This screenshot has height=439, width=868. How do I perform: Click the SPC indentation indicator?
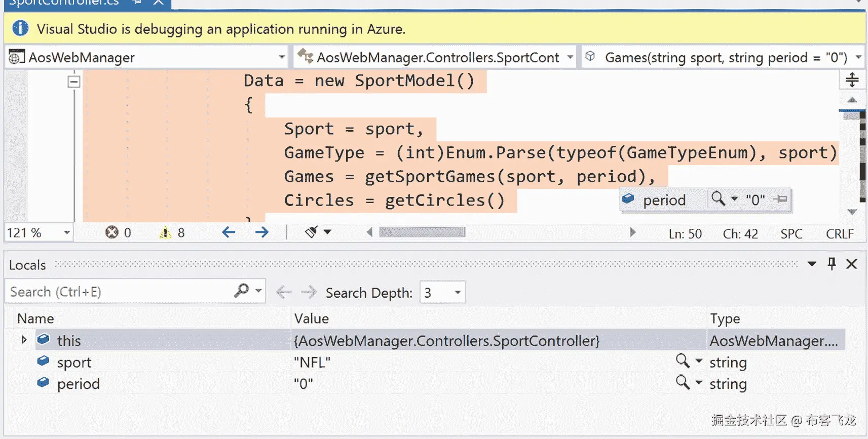pyautogui.click(x=791, y=233)
